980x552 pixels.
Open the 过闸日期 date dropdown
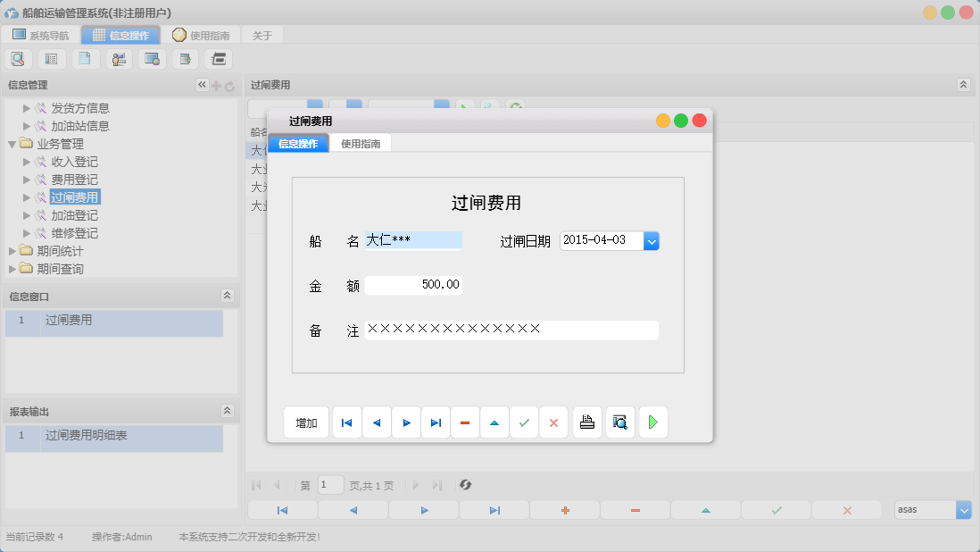652,240
